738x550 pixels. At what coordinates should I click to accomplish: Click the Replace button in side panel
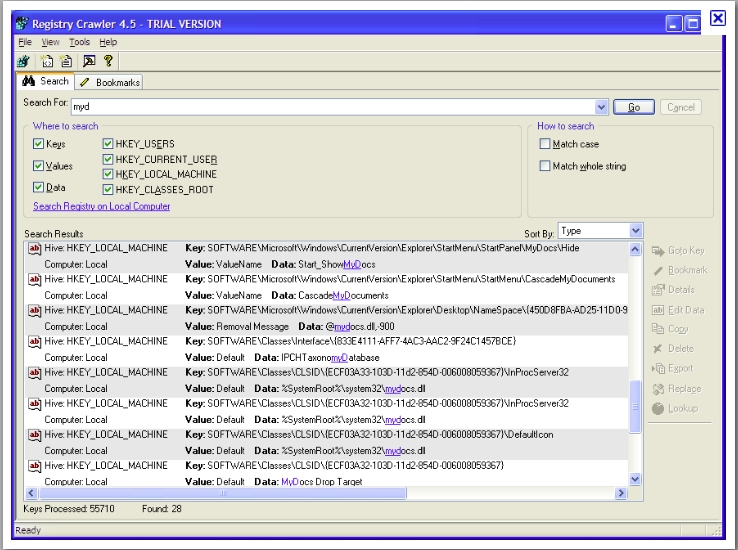678,388
